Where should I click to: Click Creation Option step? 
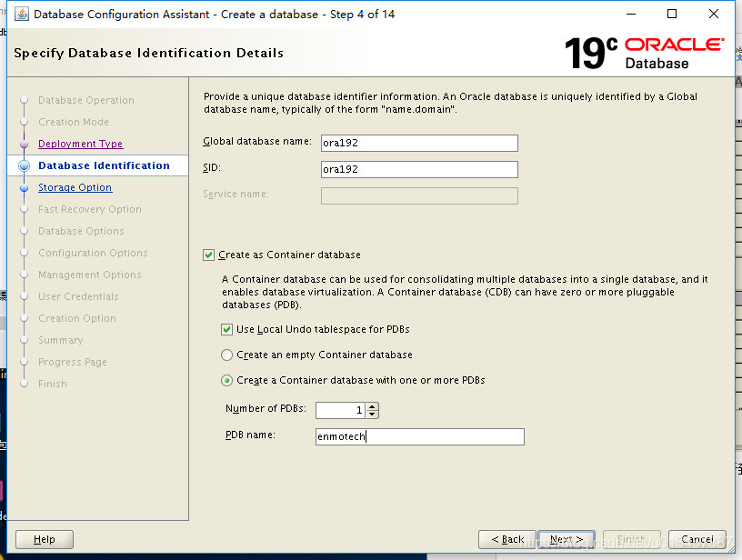point(77,318)
